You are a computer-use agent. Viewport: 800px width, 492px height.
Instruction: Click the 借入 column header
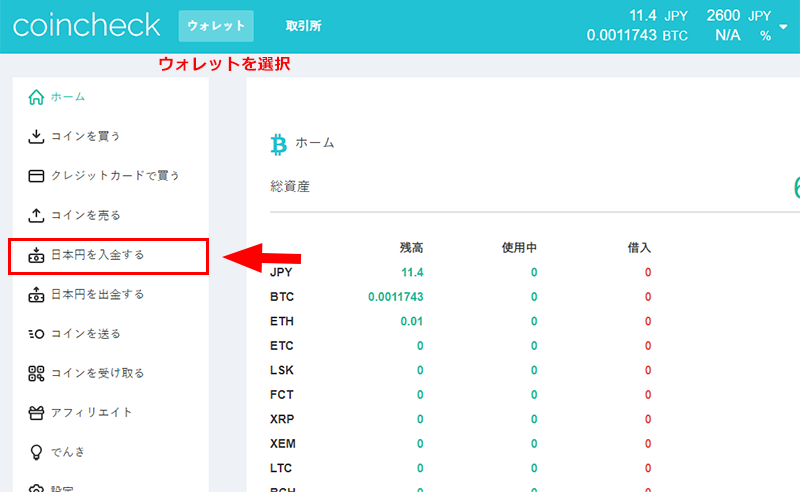(x=639, y=248)
